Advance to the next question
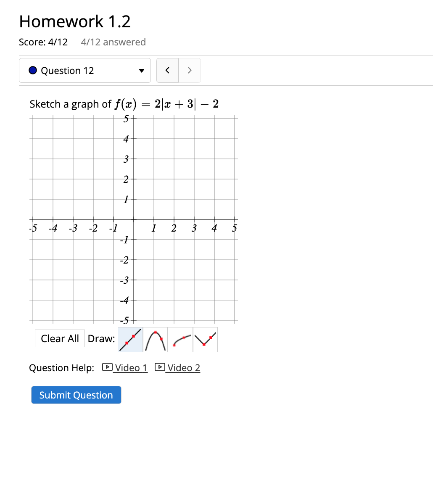The width and height of the screenshot is (433, 504). [x=189, y=70]
